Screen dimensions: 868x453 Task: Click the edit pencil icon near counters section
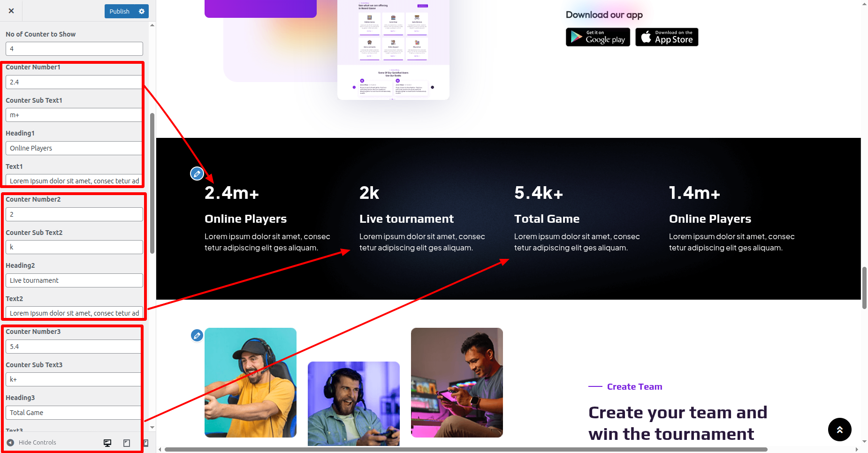click(197, 174)
